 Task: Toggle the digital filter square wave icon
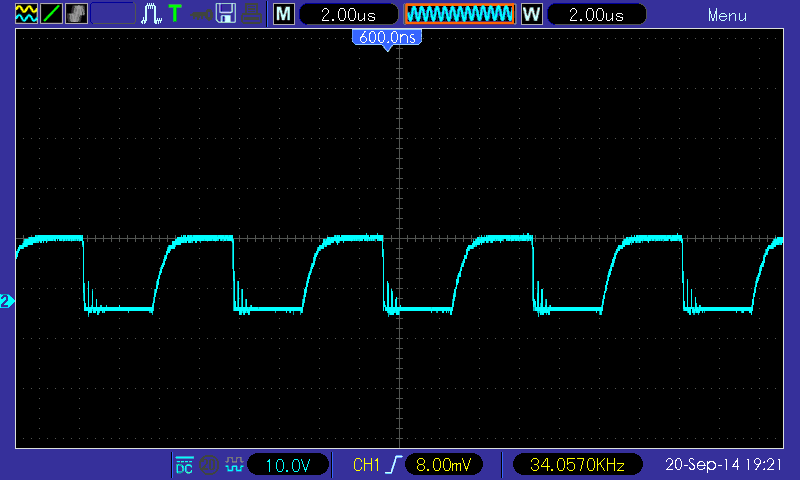tap(234, 465)
